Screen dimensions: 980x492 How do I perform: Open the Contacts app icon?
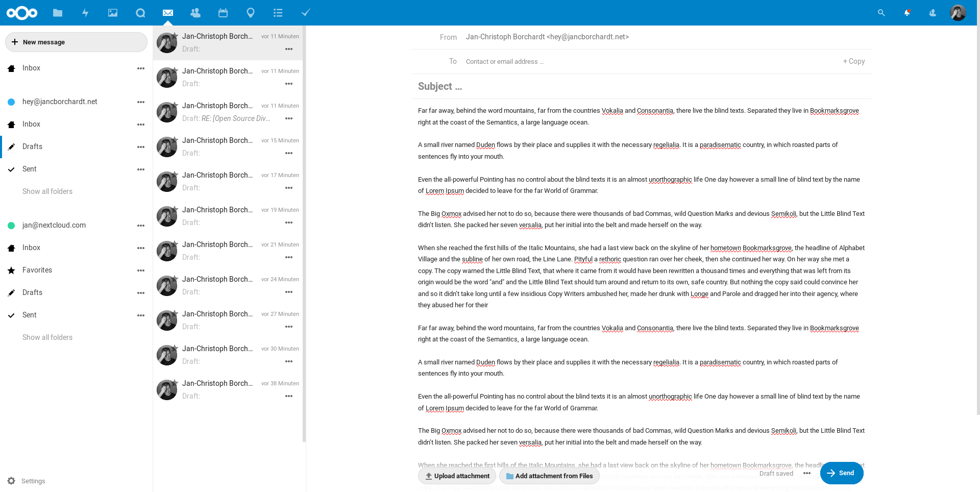pyautogui.click(x=195, y=13)
